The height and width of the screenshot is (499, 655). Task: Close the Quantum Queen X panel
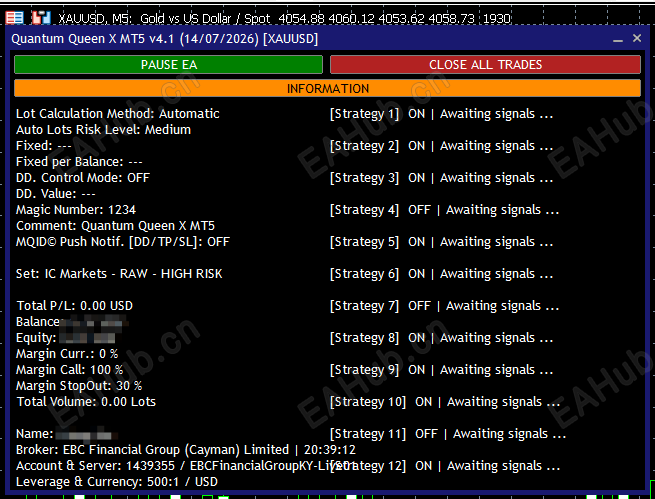pos(637,38)
